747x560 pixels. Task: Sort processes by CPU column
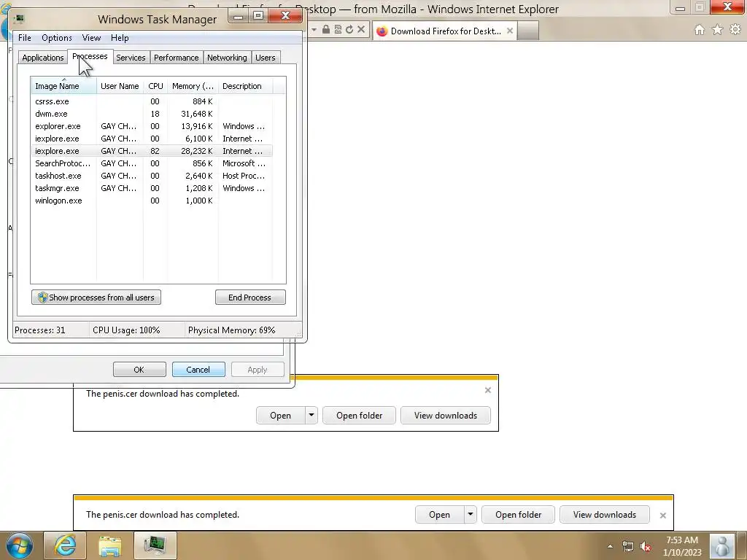pos(155,86)
